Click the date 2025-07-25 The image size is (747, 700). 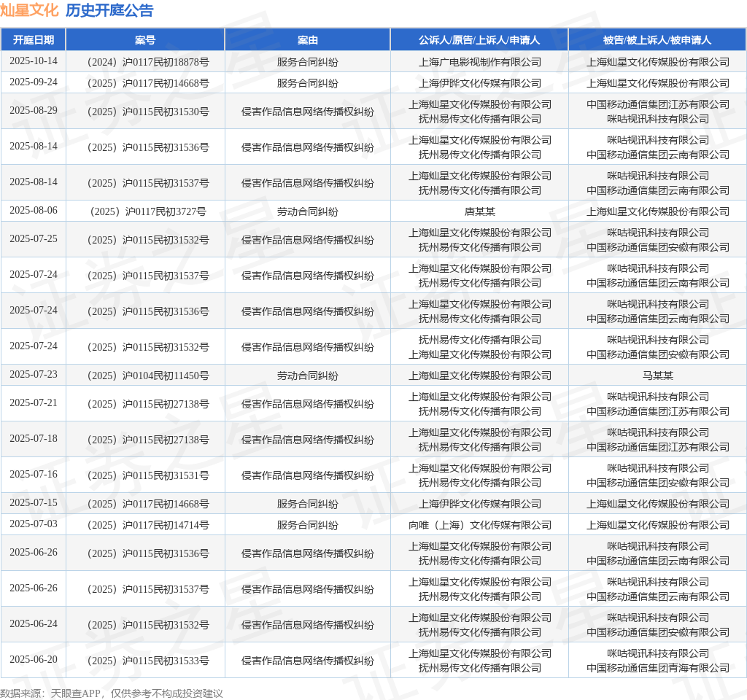[x=34, y=238]
